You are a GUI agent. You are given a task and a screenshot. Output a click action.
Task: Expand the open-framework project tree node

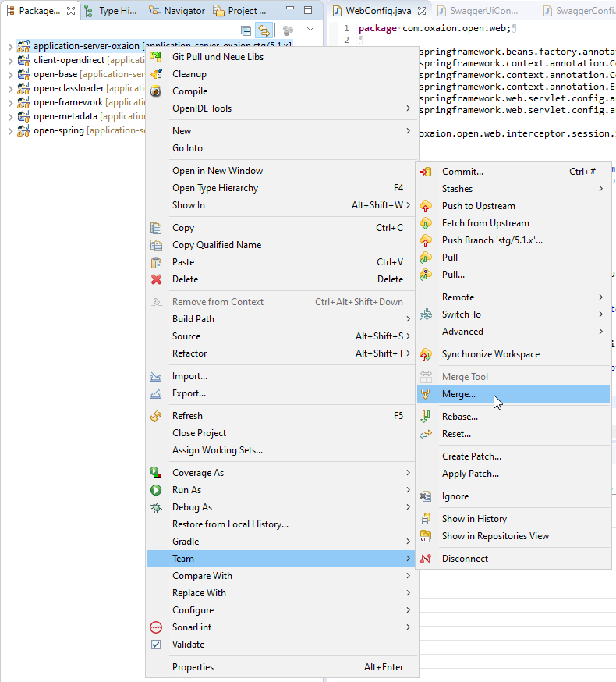point(10,102)
